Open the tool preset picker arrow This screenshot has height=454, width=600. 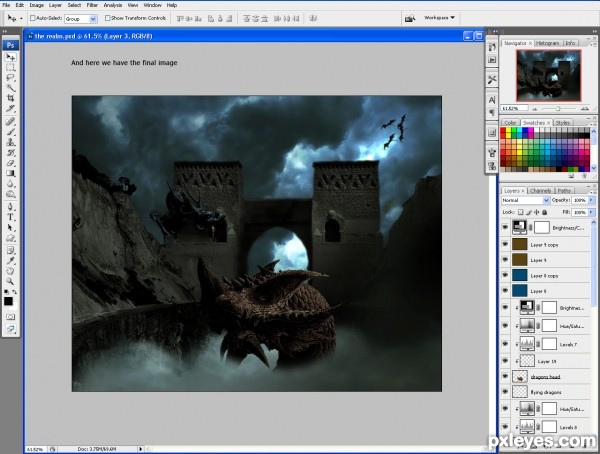point(21,18)
